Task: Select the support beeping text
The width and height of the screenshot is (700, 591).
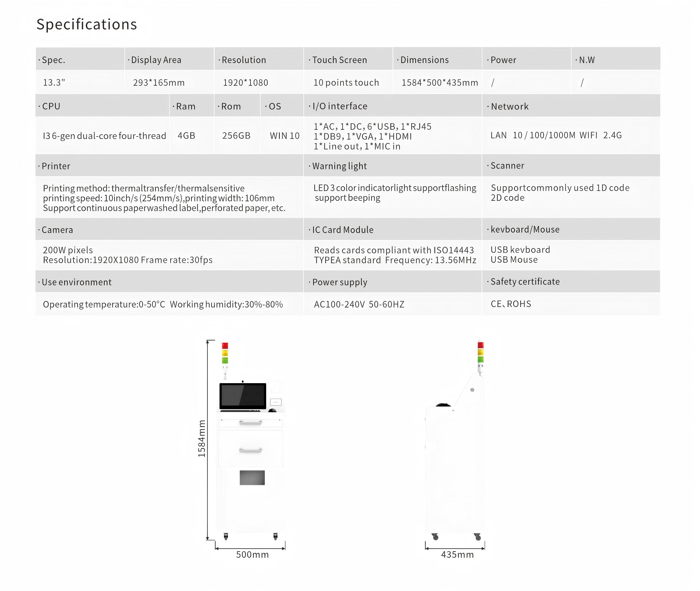Action: coord(347,198)
